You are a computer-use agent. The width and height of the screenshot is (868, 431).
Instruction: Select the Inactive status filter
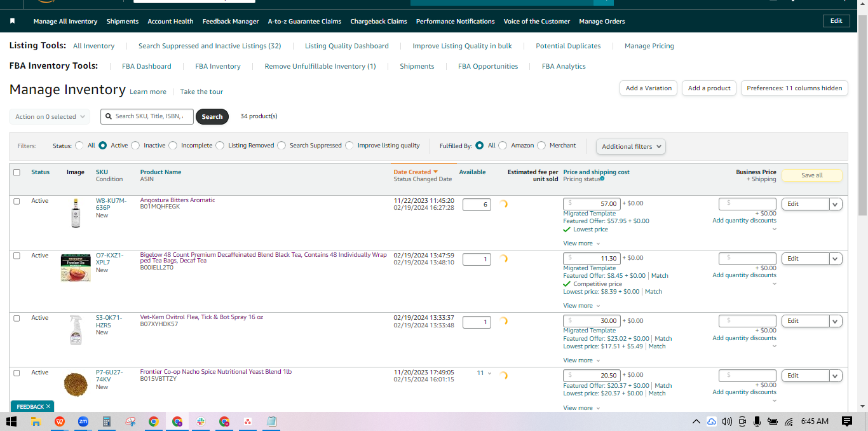135,146
